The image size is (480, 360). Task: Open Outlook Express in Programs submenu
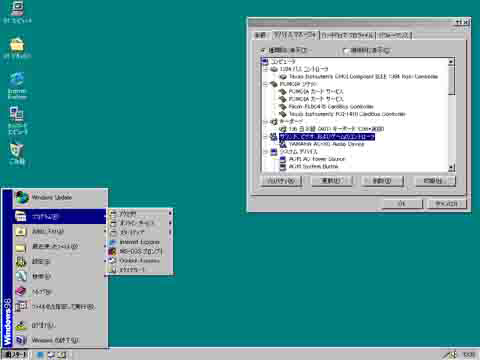(x=140, y=261)
